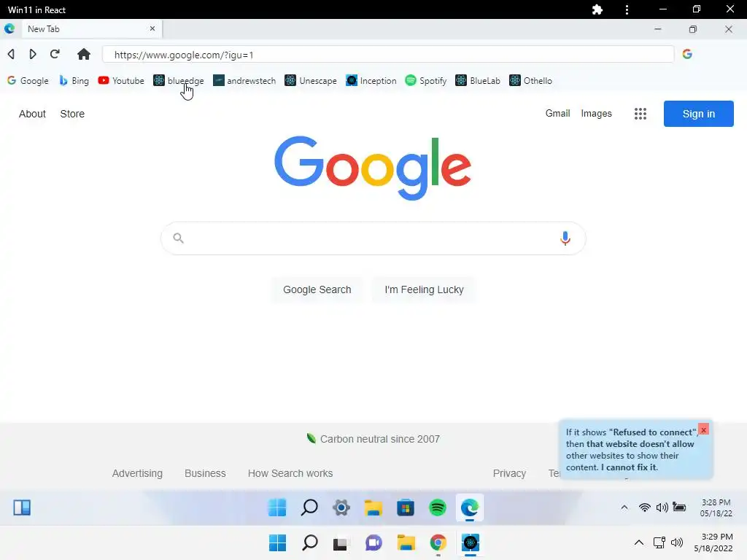The image size is (747, 560).
Task: Open Google Images link
Action: (x=596, y=113)
